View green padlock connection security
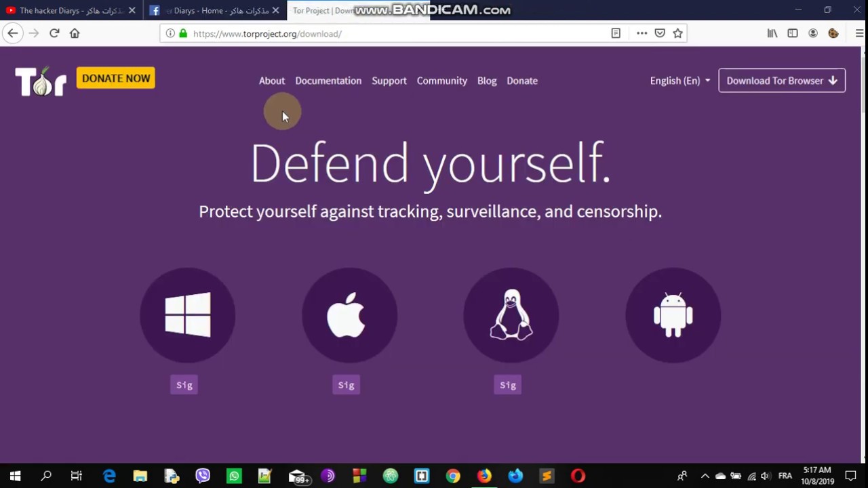This screenshot has width=868, height=488. click(x=183, y=33)
